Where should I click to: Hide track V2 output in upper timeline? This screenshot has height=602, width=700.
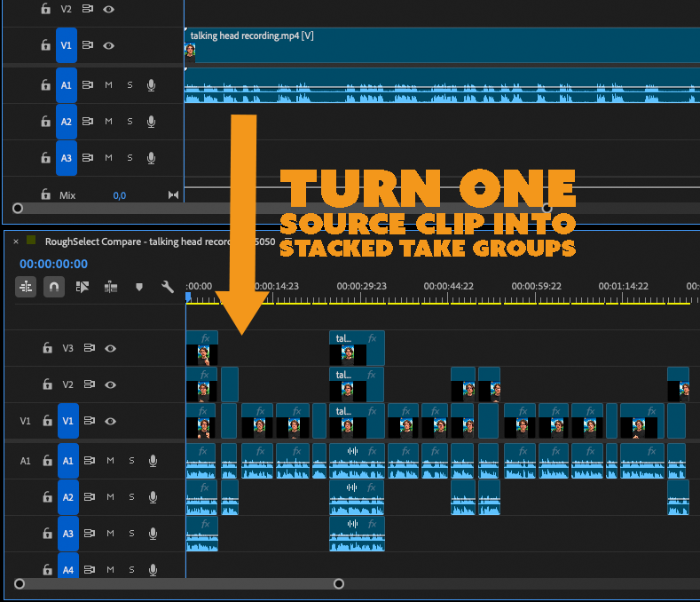click(108, 10)
